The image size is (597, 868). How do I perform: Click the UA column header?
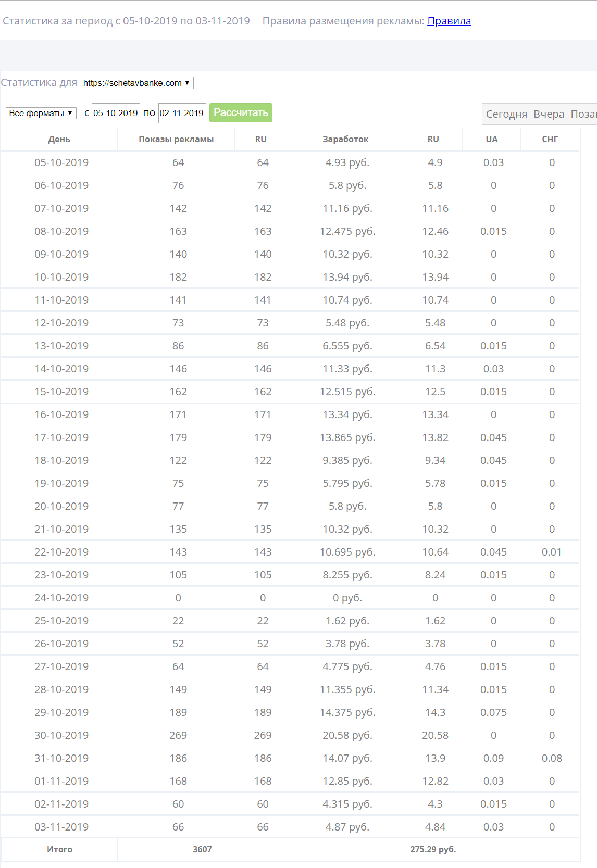click(491, 139)
